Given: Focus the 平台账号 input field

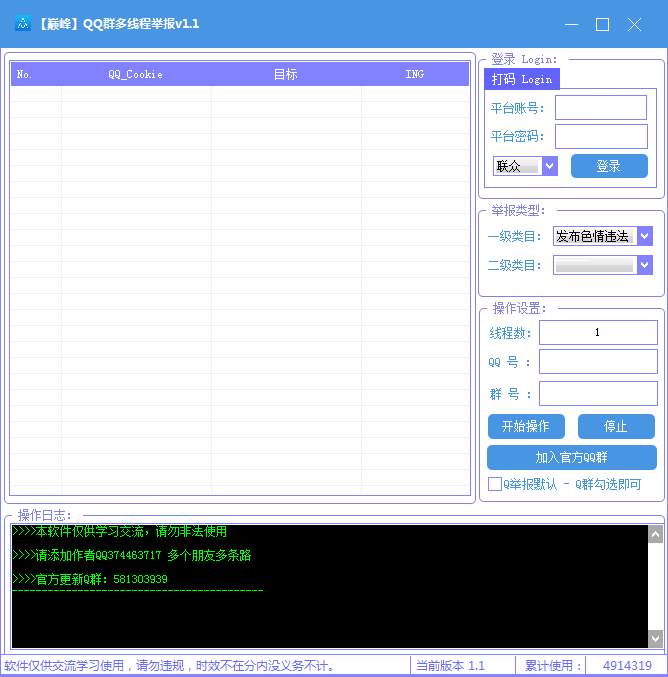Looking at the screenshot, I should pos(600,108).
